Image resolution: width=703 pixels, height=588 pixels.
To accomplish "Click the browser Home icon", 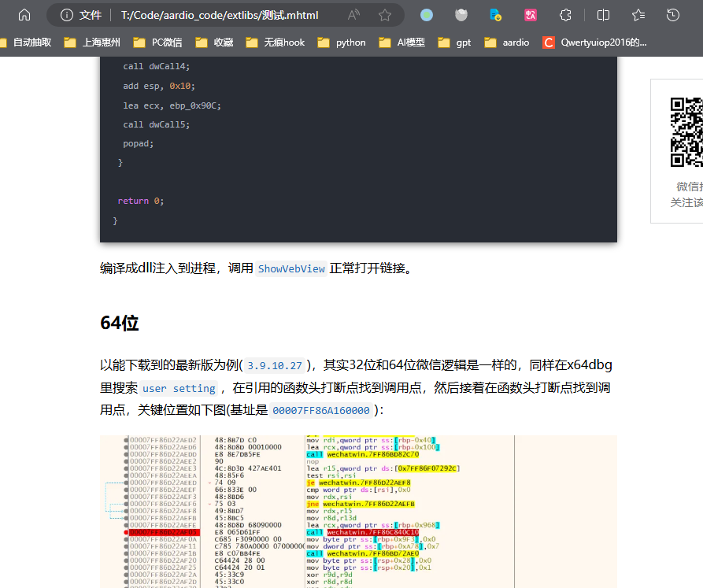I will click(x=24, y=14).
